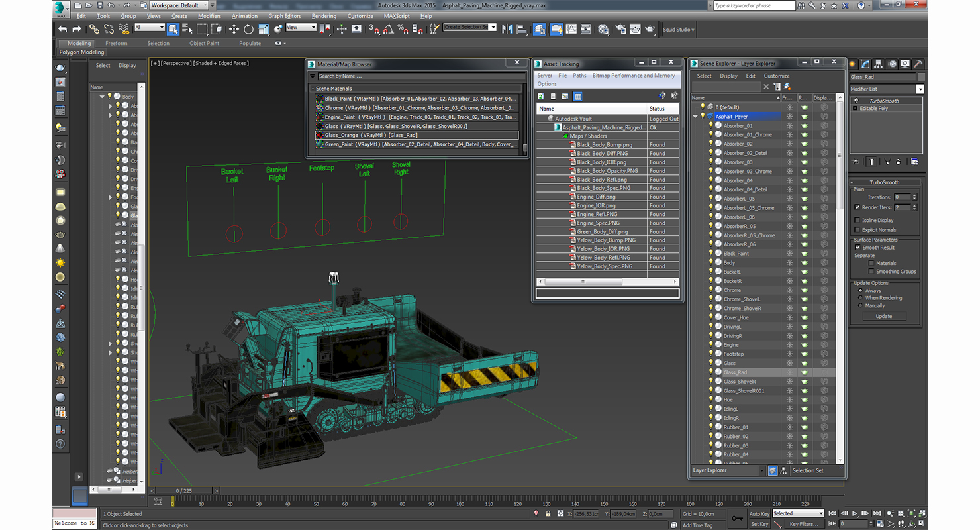Activate the Select and Link tool
Screen dimensions: 980x530
(94, 29)
